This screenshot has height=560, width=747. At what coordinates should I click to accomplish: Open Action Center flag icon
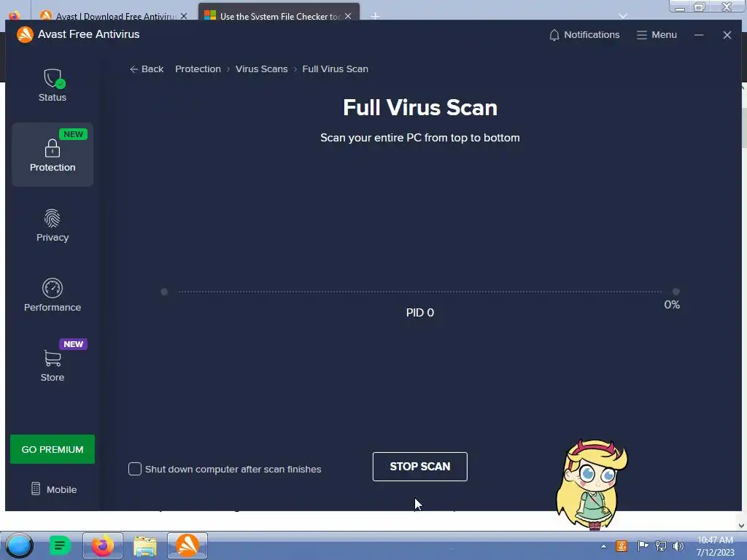(643, 546)
